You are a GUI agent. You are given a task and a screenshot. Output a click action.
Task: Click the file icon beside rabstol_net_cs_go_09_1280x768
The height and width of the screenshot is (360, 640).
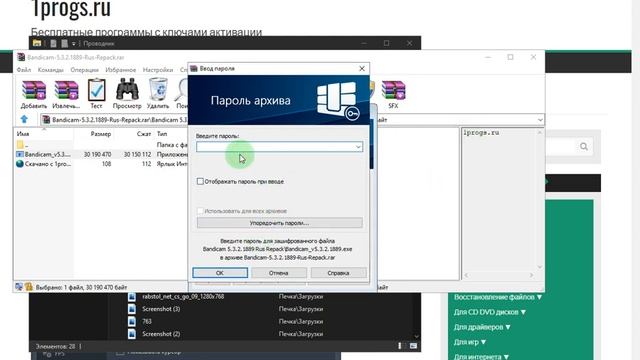click(x=132, y=297)
